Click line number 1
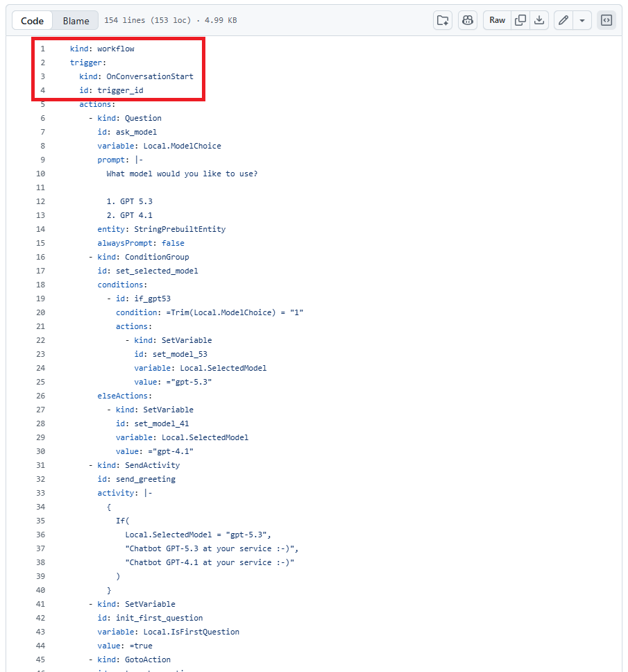Screen dimensions: 628x672 pyautogui.click(x=42, y=49)
